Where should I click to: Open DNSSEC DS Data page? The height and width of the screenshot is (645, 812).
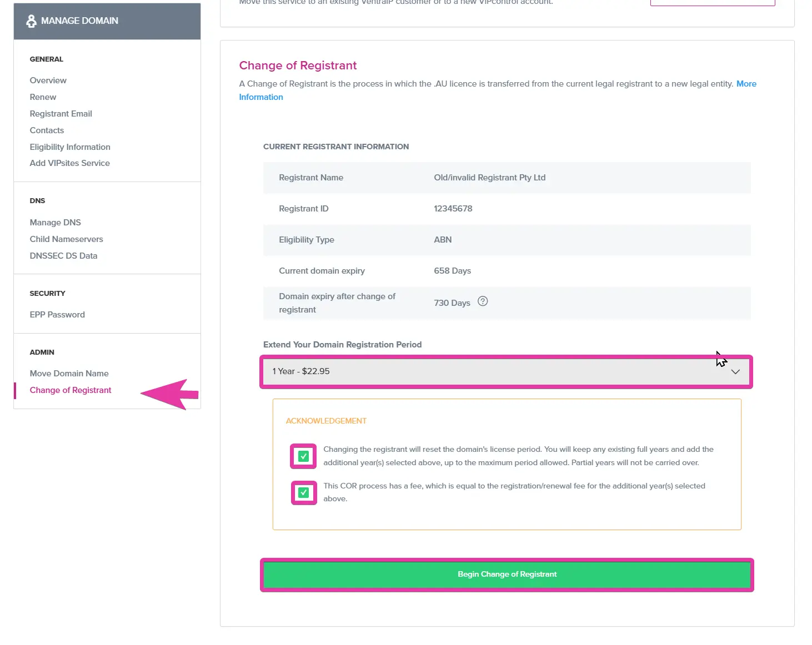[x=63, y=256]
